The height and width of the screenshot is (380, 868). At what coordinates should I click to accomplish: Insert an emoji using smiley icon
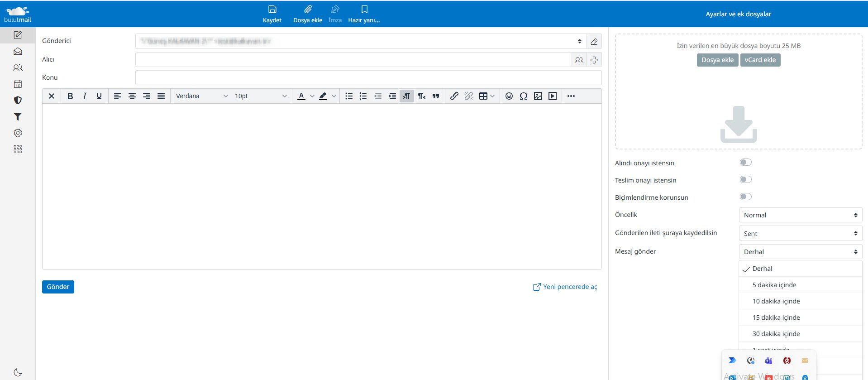click(509, 96)
